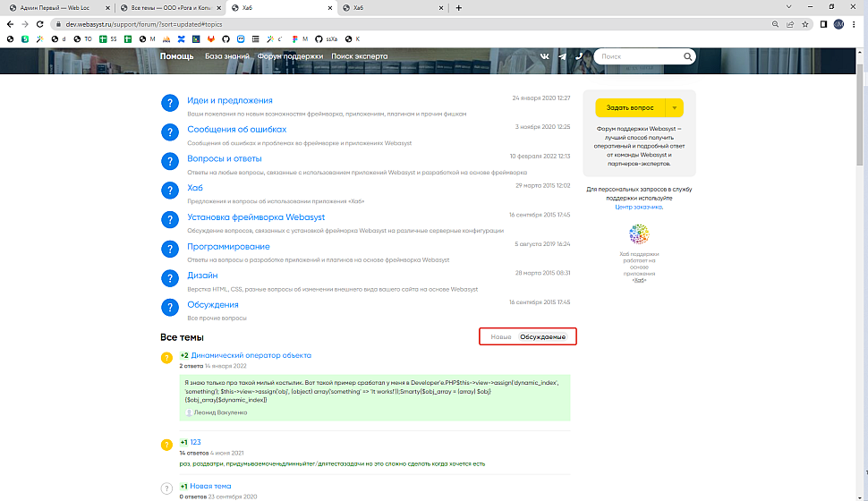868x501 pixels.
Task: Click yellow question icon of "Динамический оператор объекта"
Action: [166, 358]
